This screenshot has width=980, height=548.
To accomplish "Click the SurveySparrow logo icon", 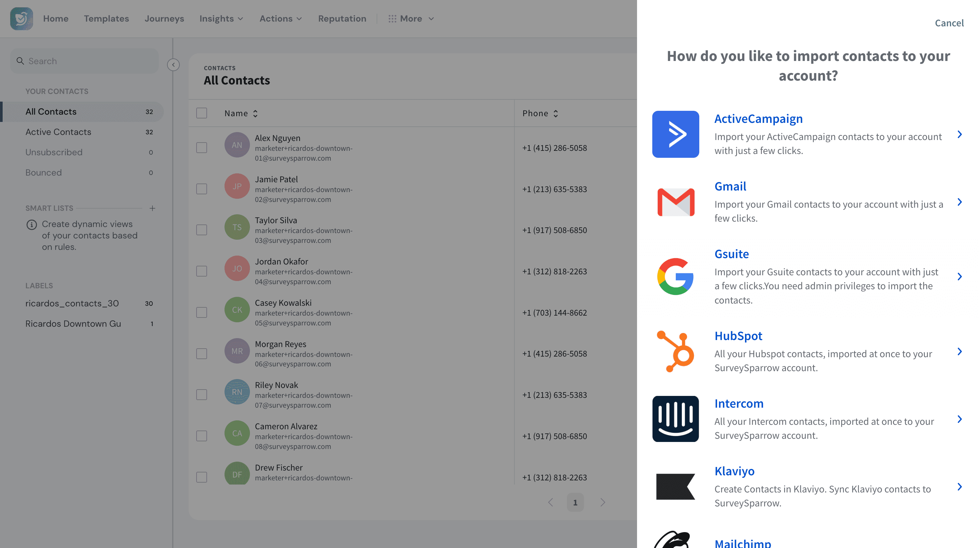I will pyautogui.click(x=21, y=18).
